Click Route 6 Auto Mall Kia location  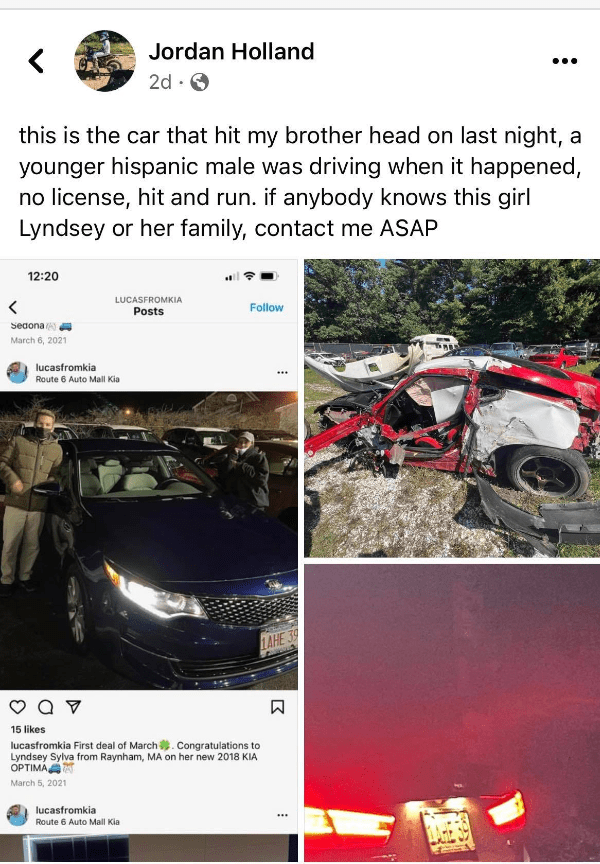point(78,379)
